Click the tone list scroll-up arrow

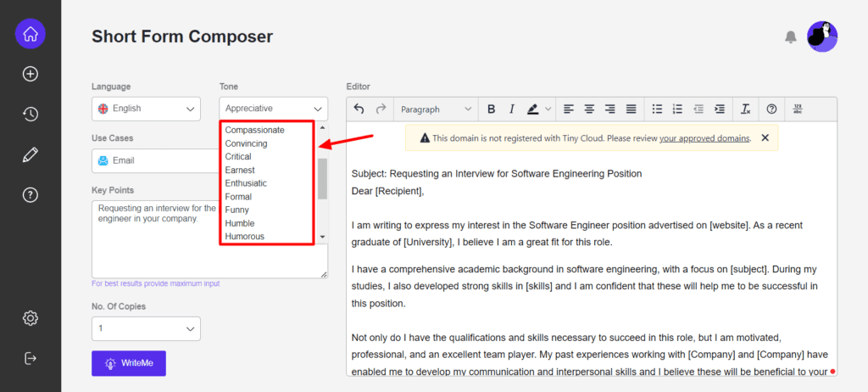(322, 127)
